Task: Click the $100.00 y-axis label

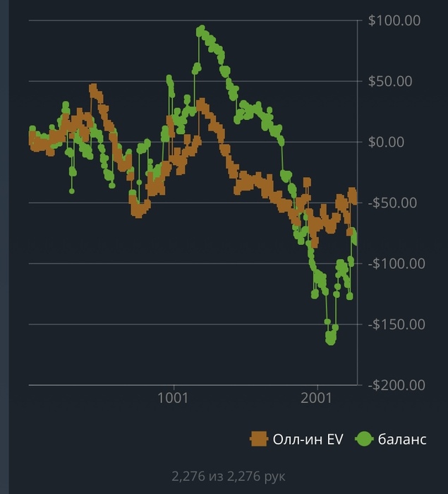Action: pos(394,20)
